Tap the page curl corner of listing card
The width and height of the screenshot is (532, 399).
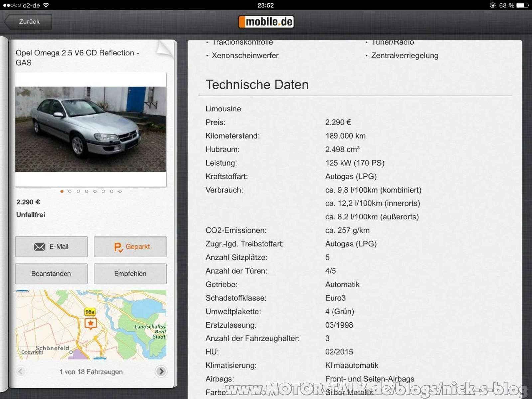[x=165, y=49]
